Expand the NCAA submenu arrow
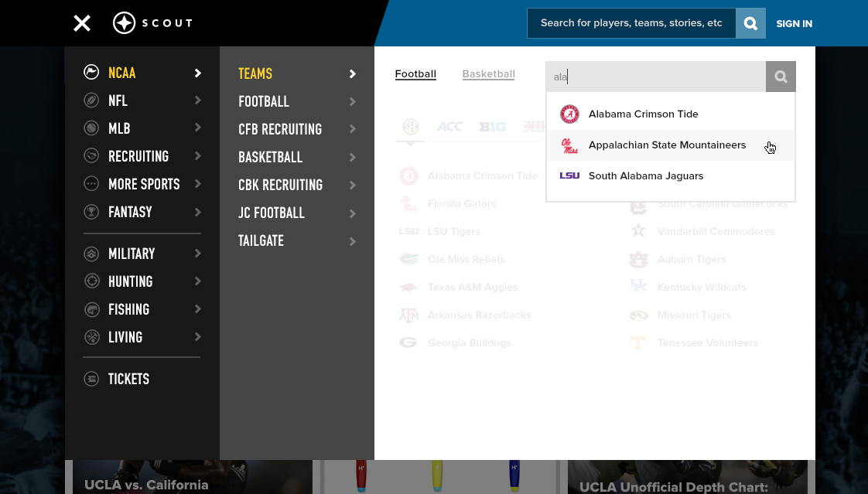This screenshot has height=494, width=868. pos(197,73)
